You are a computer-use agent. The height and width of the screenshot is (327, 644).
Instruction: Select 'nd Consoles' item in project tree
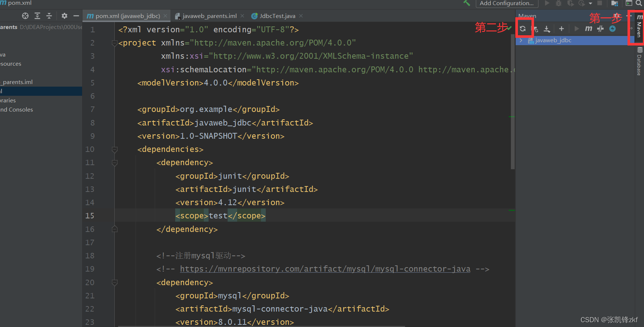coord(16,109)
